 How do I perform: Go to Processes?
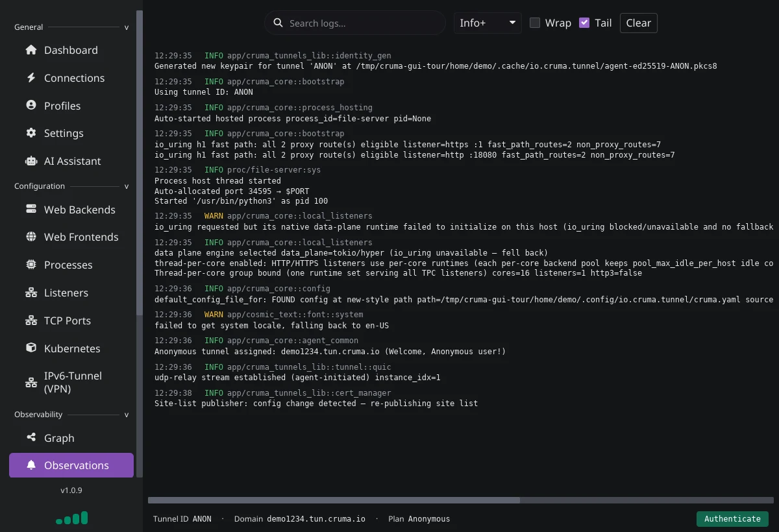(x=71, y=265)
